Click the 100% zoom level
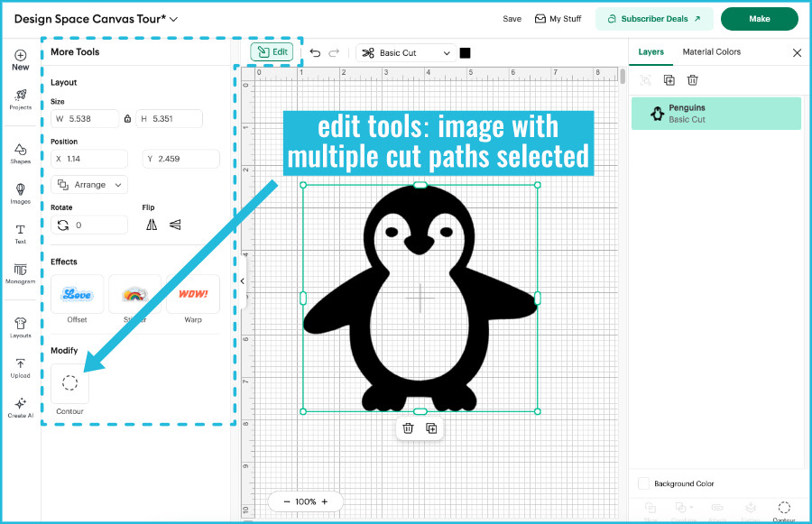 tap(306, 501)
